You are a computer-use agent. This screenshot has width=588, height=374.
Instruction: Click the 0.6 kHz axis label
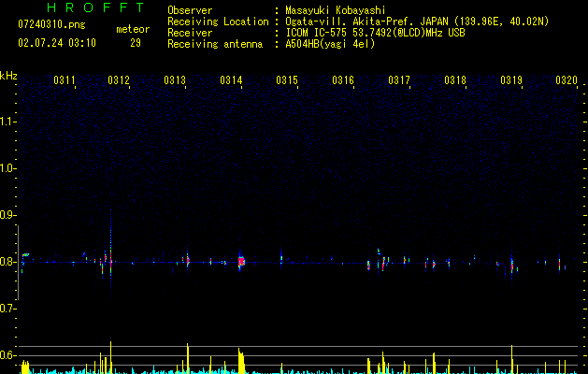(8, 355)
